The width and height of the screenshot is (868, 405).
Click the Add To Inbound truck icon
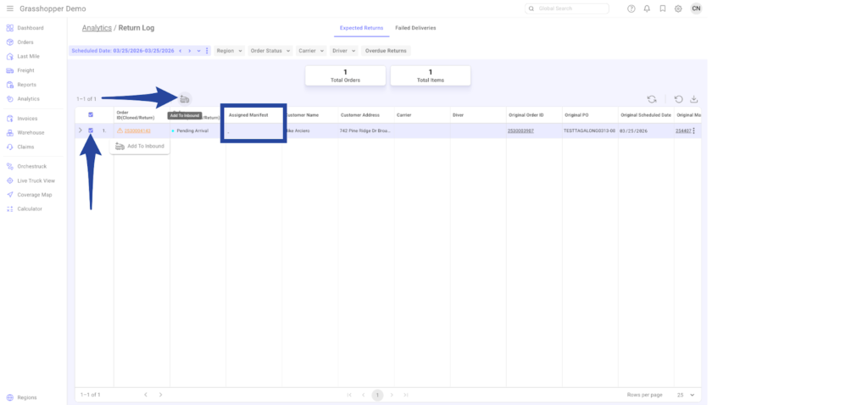tap(185, 99)
